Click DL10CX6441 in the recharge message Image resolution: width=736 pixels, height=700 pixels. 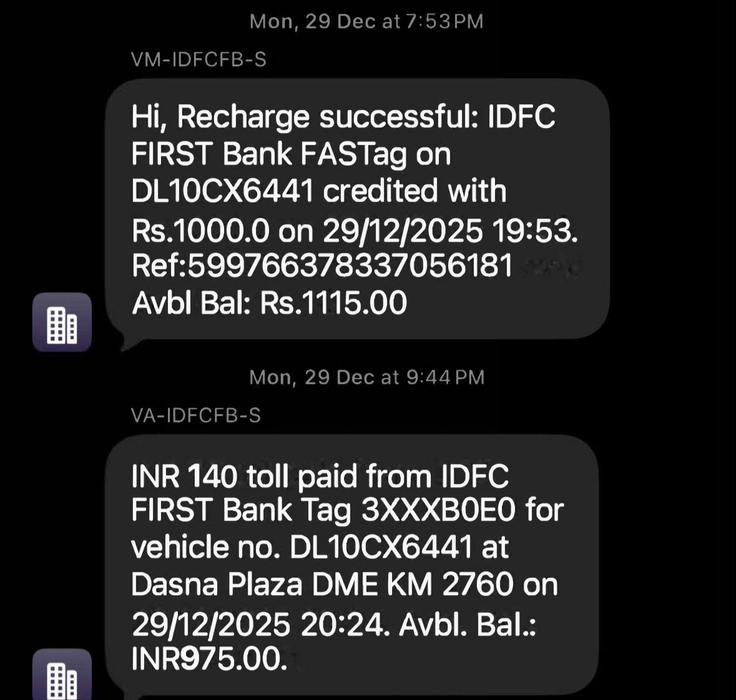point(222,192)
